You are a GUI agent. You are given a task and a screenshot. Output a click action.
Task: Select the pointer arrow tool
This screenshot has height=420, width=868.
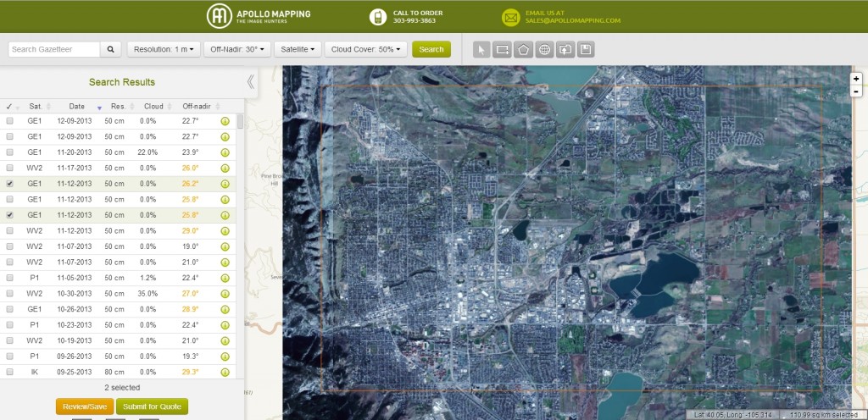point(481,50)
